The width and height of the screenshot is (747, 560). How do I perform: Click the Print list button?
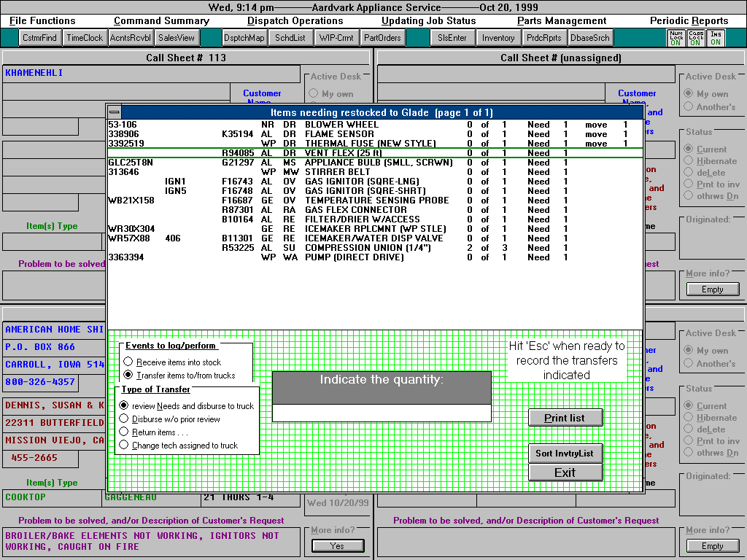coord(565,418)
